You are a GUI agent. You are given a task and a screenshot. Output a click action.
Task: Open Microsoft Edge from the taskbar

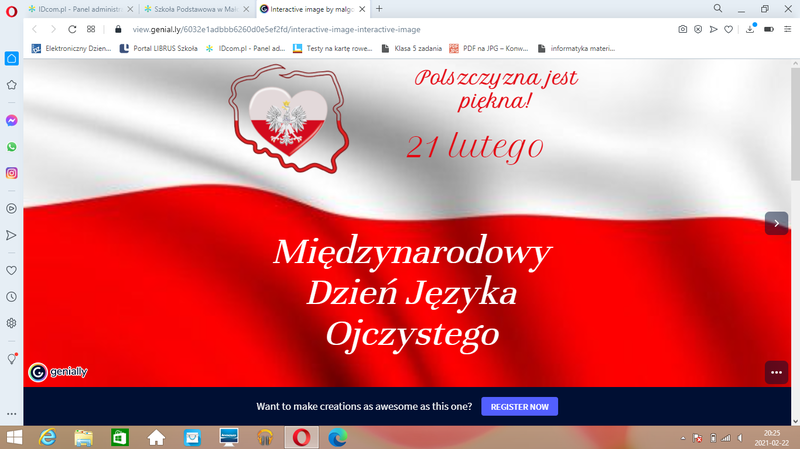336,437
